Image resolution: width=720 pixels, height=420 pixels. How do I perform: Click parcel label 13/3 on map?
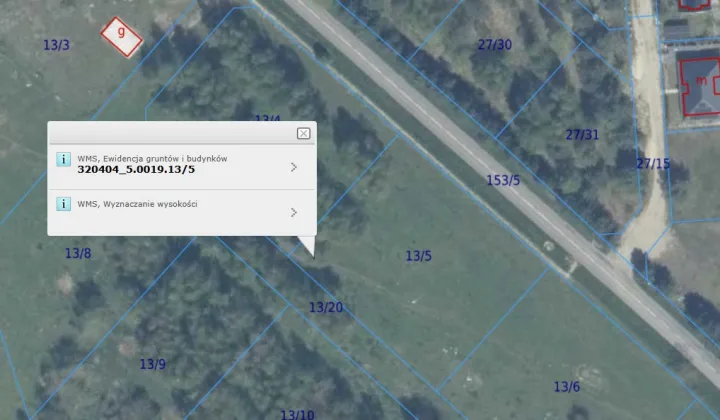[56, 45]
